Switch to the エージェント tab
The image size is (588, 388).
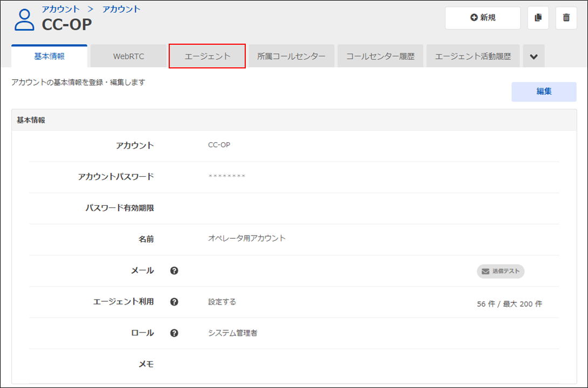(207, 57)
